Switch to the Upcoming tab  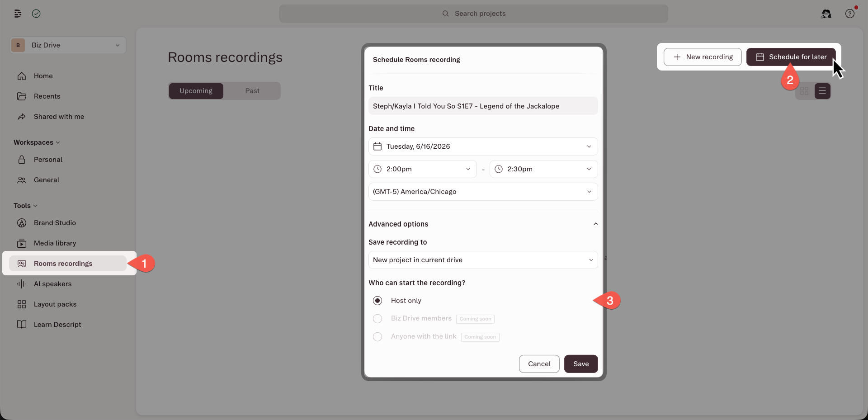pyautogui.click(x=196, y=91)
